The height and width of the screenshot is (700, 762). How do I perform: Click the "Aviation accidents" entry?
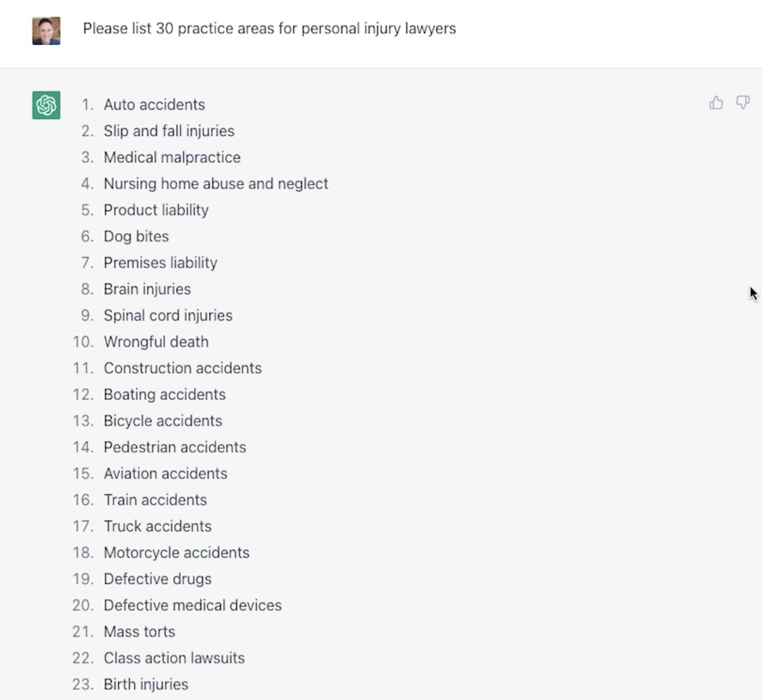(x=165, y=473)
